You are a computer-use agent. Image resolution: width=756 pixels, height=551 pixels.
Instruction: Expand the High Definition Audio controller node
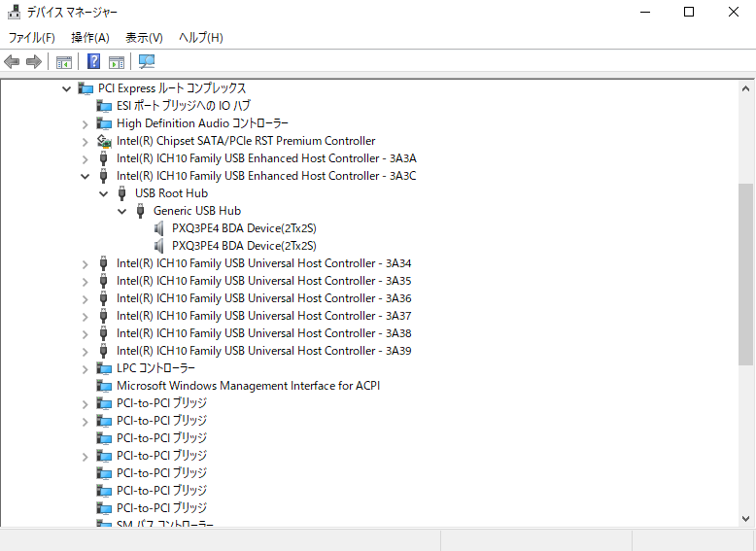pyautogui.click(x=86, y=124)
